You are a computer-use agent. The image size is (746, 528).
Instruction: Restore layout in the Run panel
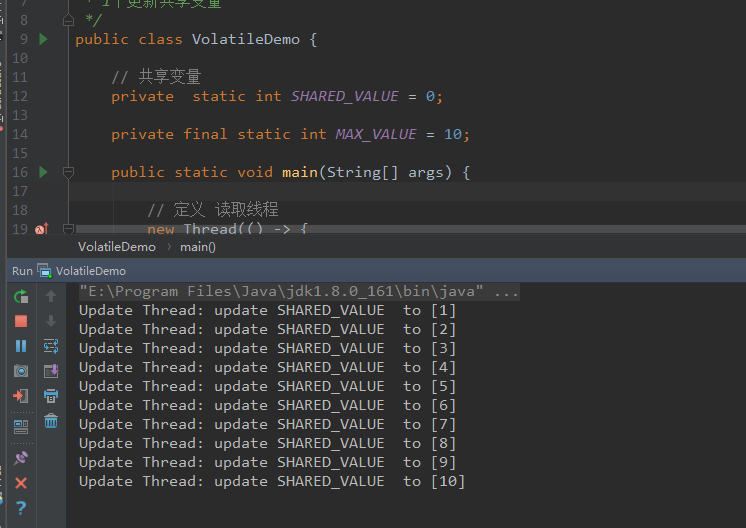click(x=21, y=427)
